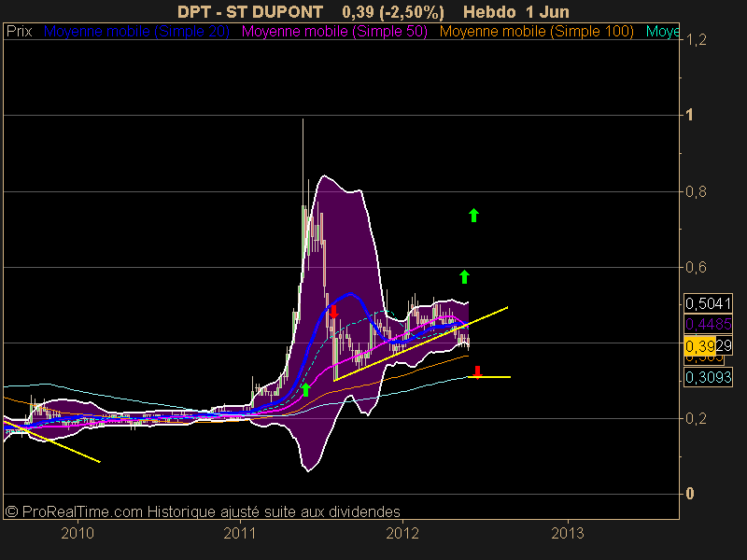The image size is (747, 560).
Task: Click the "1,2" price axis label
Action: (x=696, y=40)
